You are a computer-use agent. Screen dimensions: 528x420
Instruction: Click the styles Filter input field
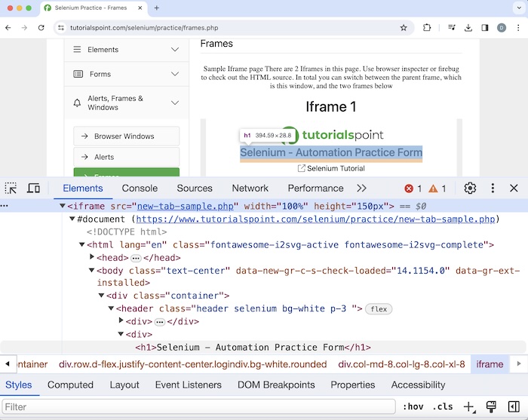coord(198,407)
